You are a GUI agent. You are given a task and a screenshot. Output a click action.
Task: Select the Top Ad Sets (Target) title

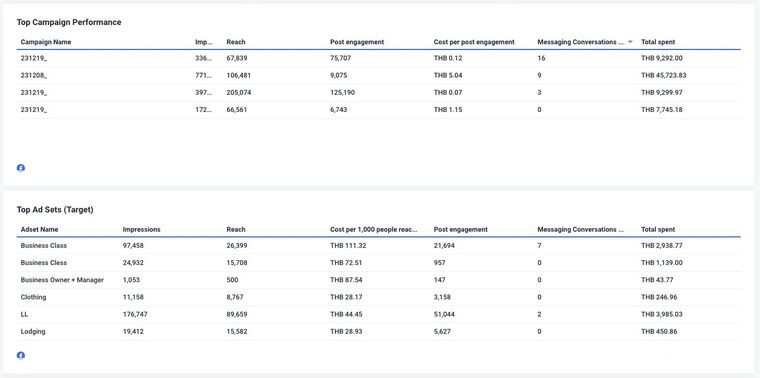coord(55,210)
